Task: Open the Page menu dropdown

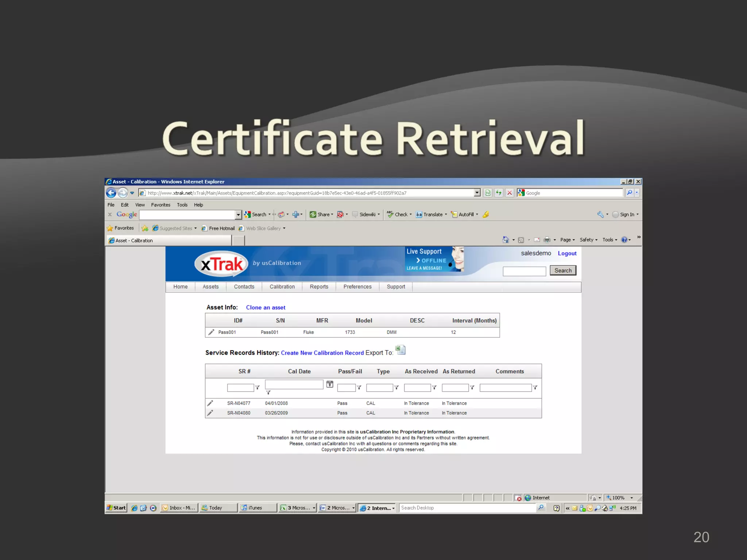Action: click(567, 240)
